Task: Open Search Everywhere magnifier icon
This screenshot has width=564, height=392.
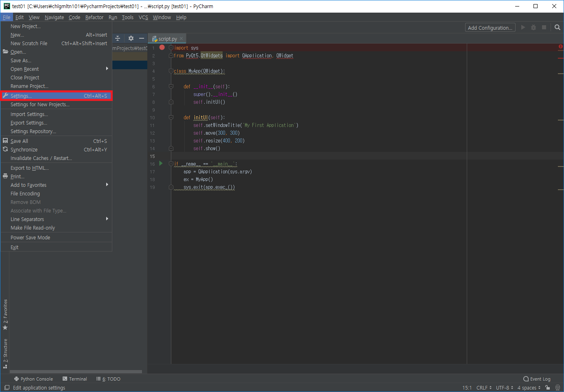Action: pos(557,27)
